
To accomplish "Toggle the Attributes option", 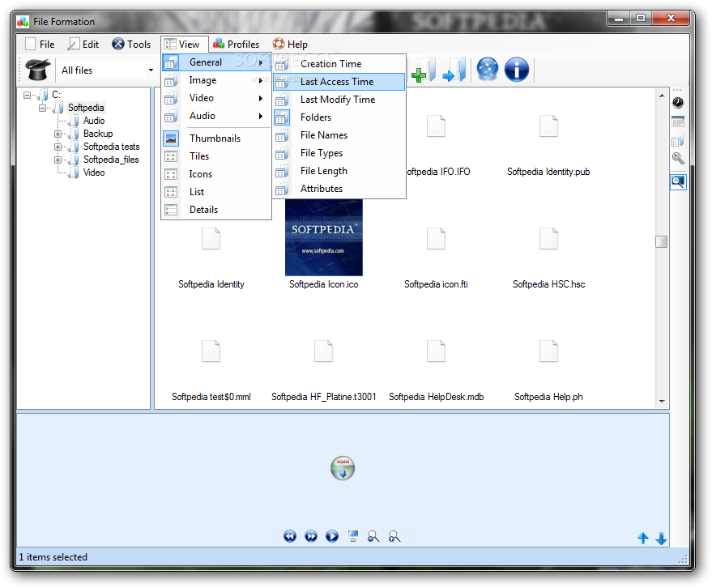I will point(339,189).
